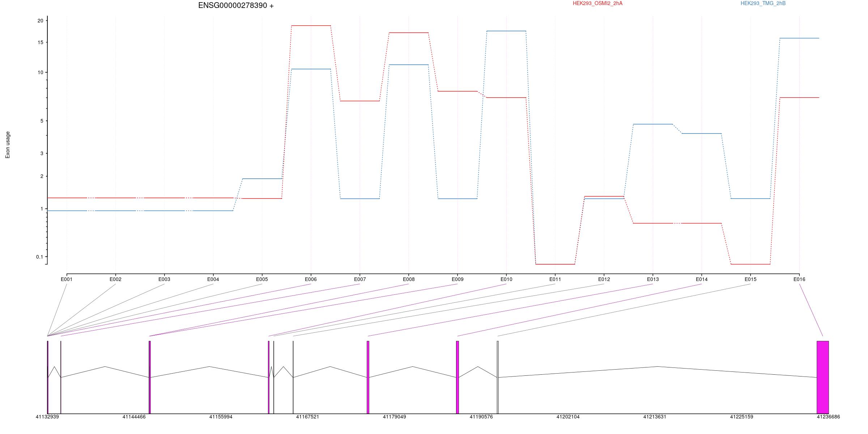Click genomic coordinate 41144466
The height and width of the screenshot is (434, 868).
pos(134,417)
